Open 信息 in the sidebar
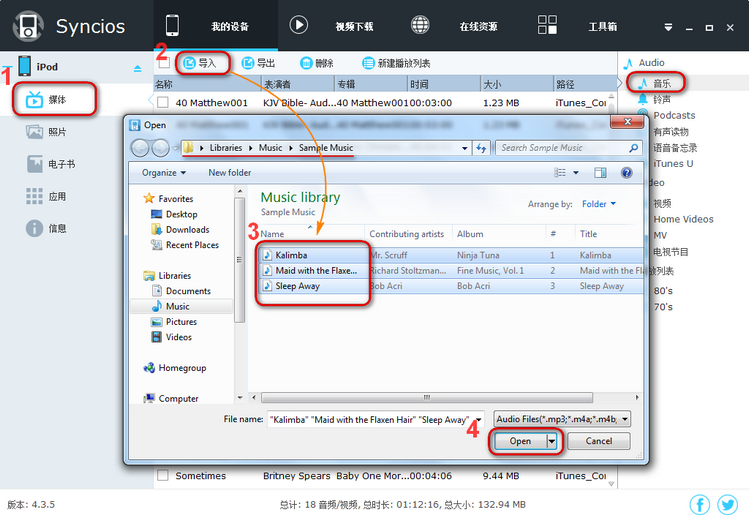 pyautogui.click(x=46, y=228)
